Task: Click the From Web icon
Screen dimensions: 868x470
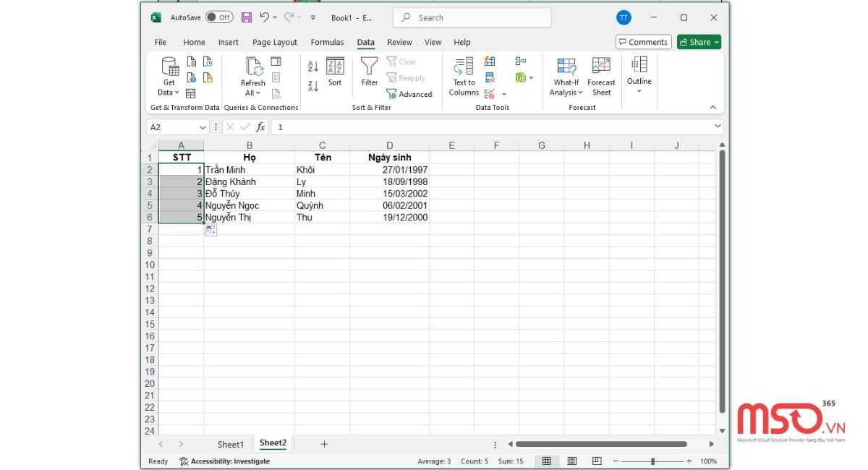Action: (x=192, y=77)
